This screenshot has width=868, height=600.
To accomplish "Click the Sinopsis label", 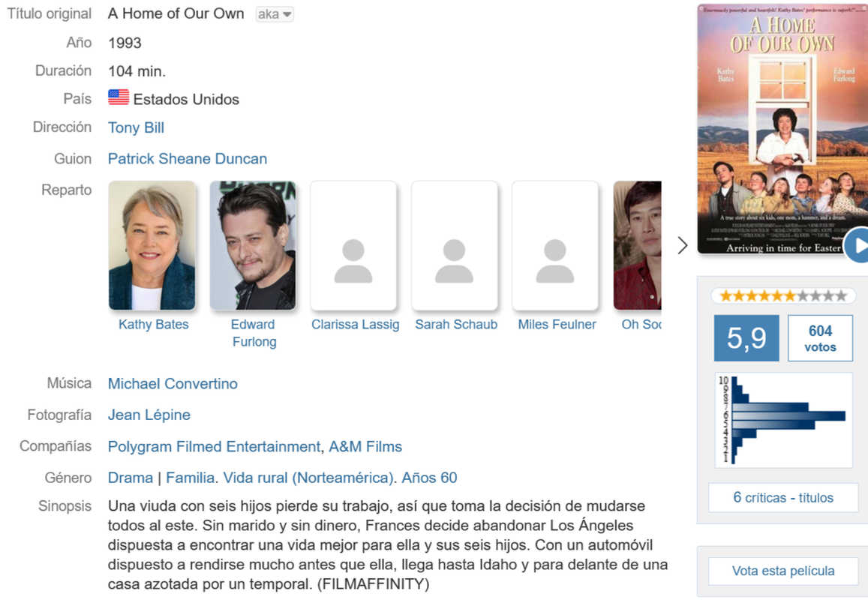I will (x=65, y=506).
